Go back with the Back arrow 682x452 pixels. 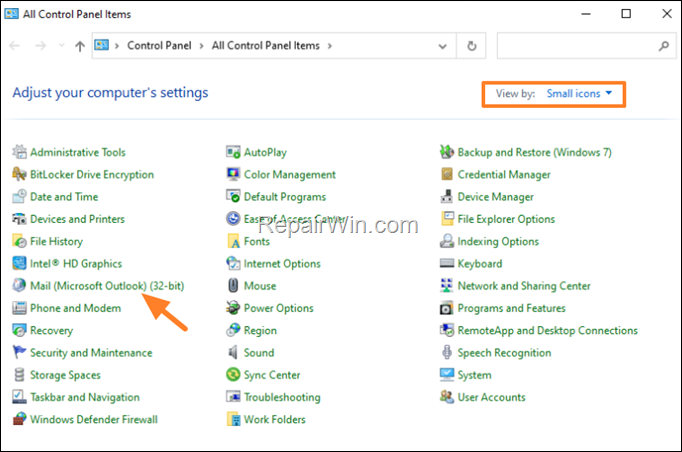pyautogui.click(x=15, y=46)
